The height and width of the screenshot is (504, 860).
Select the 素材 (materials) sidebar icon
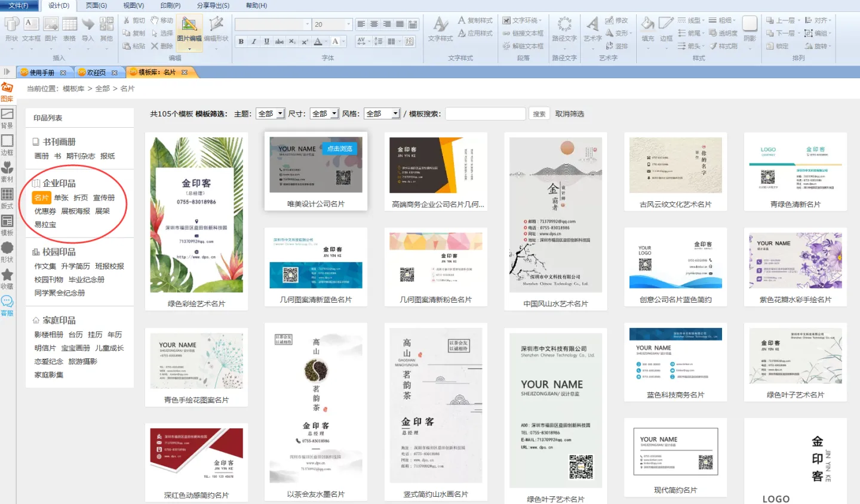point(7,172)
